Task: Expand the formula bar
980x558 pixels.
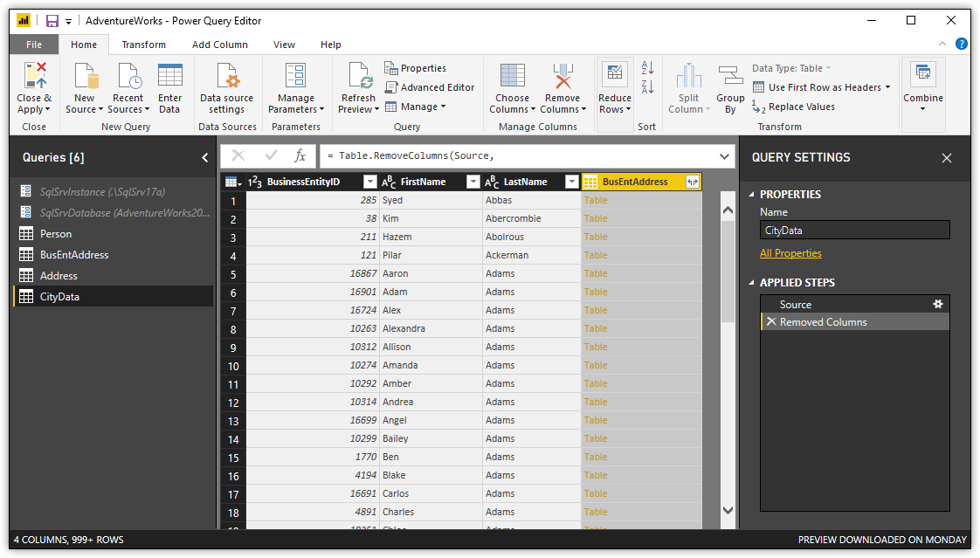Action: (x=724, y=156)
